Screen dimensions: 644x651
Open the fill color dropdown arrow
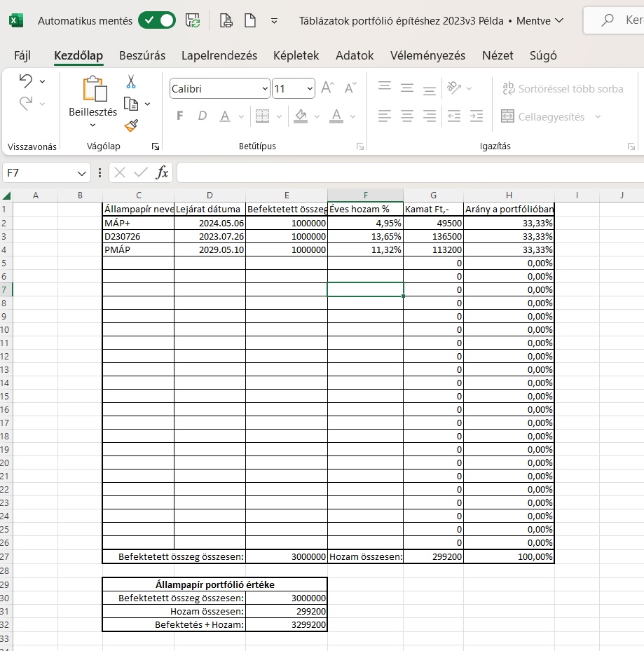[x=317, y=116]
